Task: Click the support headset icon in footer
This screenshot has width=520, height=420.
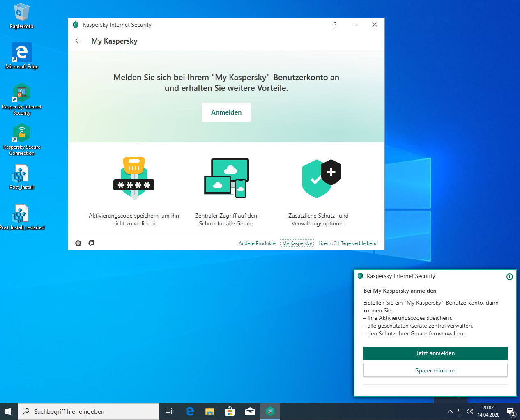Action: [x=92, y=243]
